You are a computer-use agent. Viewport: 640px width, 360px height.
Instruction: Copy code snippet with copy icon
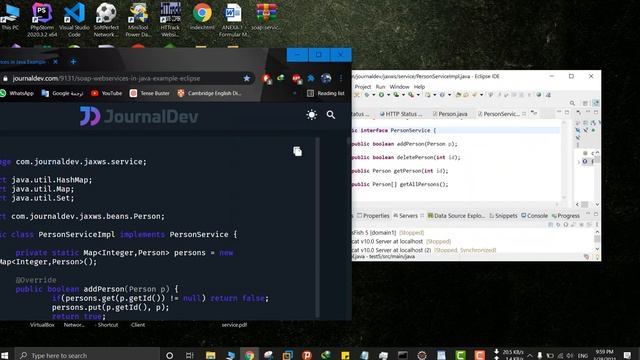(298, 151)
